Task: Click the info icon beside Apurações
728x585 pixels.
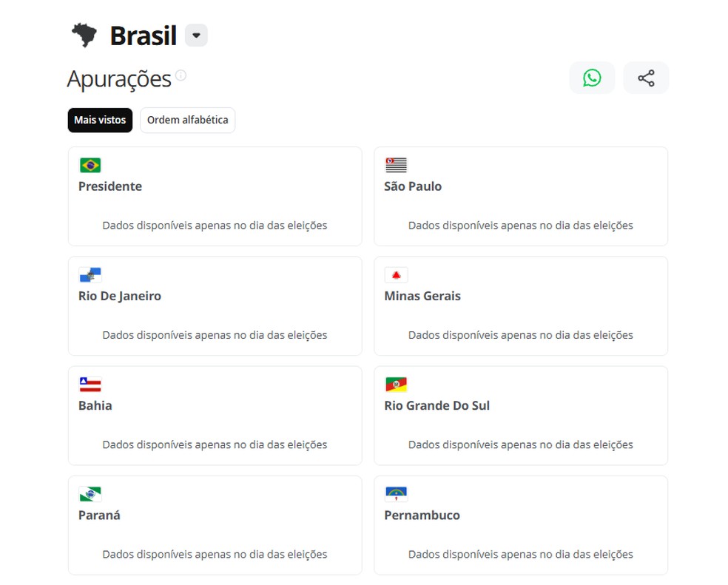Action: (181, 75)
